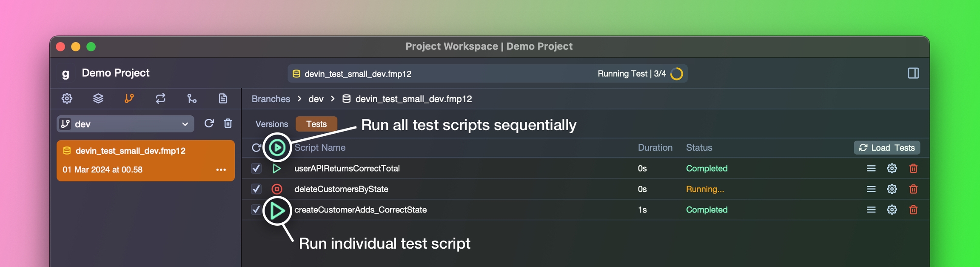
Task: Open the document icon in sidebar toolbar
Action: click(x=223, y=98)
